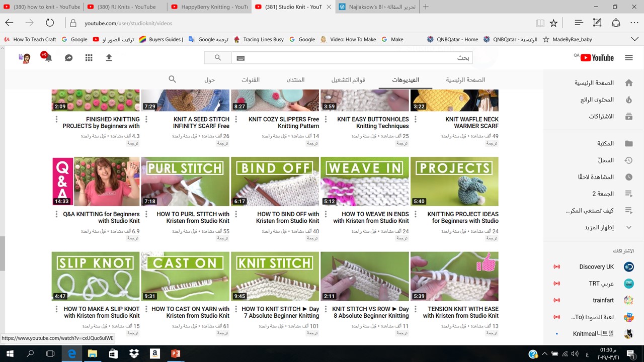Image resolution: width=644 pixels, height=362 pixels.
Task: Click the channel search magnifier icon
Action: pyautogui.click(x=172, y=79)
